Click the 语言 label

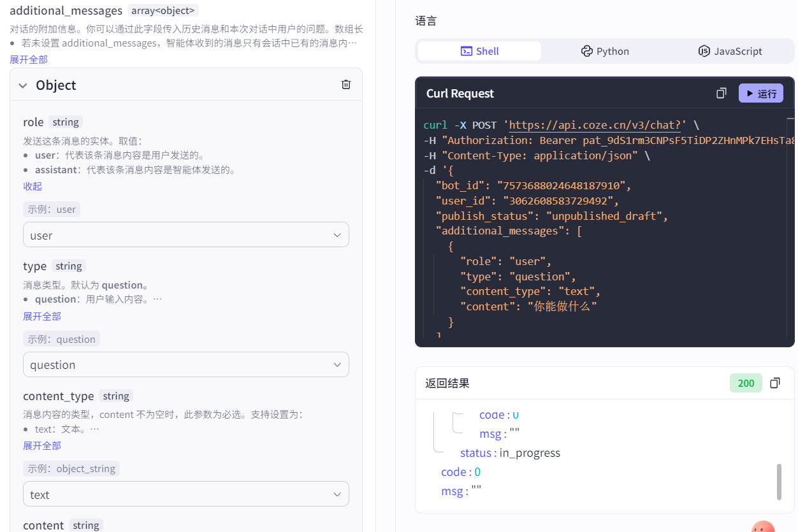pyautogui.click(x=426, y=21)
